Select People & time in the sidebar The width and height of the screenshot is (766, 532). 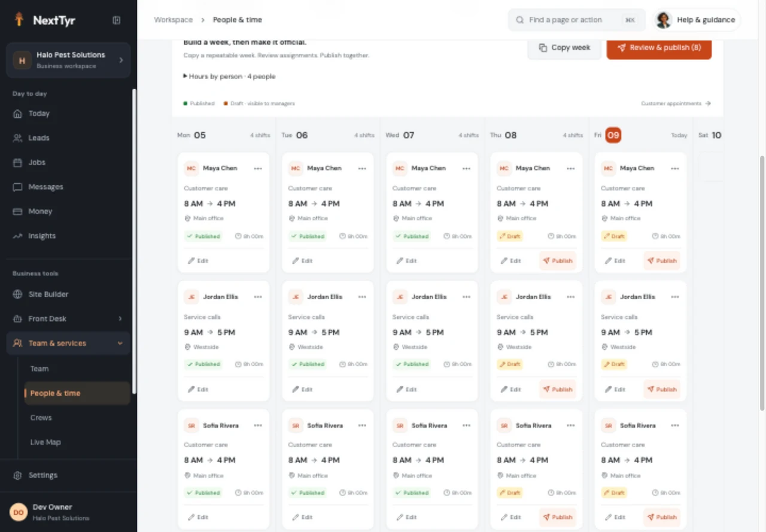(x=77, y=393)
